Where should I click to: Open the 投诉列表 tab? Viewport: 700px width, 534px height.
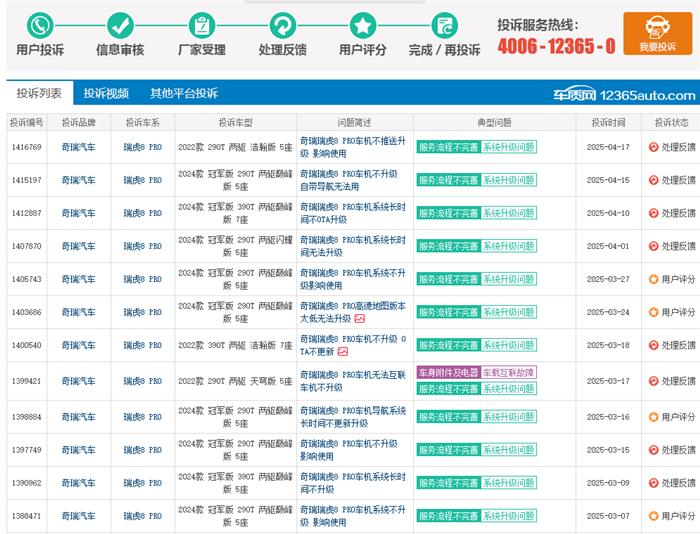[39, 93]
